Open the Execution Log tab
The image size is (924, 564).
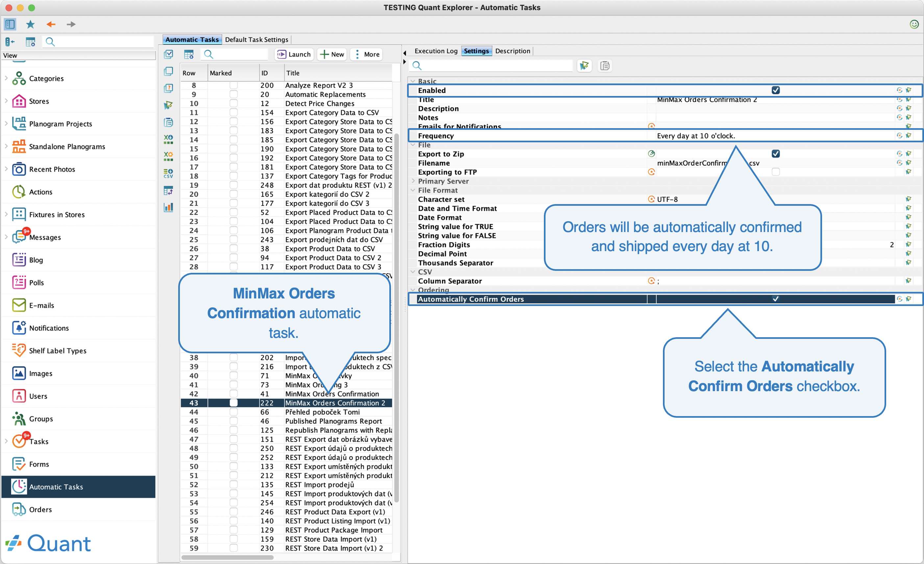coord(436,51)
